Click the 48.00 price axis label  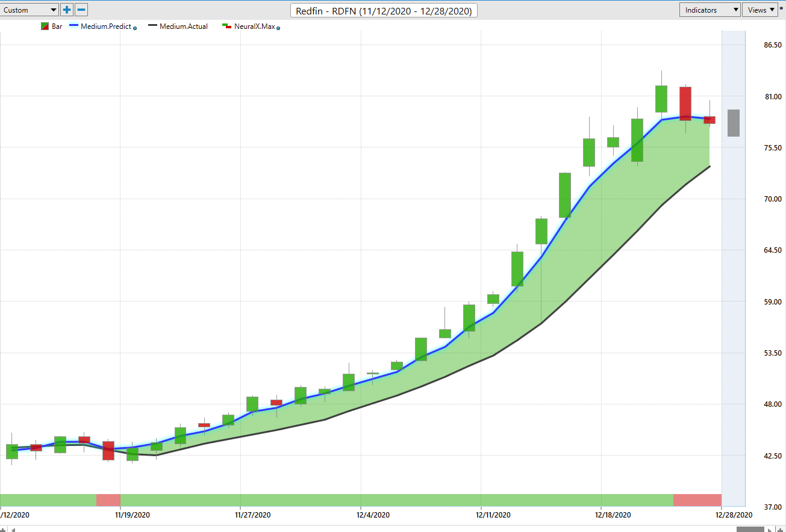coord(773,404)
